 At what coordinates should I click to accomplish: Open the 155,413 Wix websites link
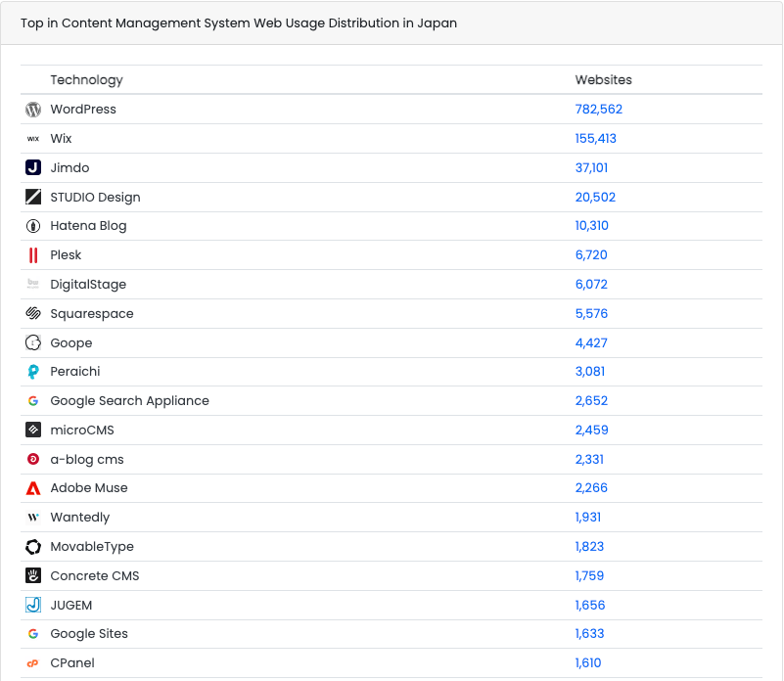point(595,139)
